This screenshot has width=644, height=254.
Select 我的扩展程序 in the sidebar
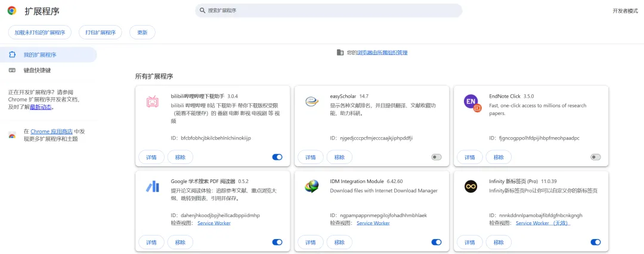coord(48,55)
